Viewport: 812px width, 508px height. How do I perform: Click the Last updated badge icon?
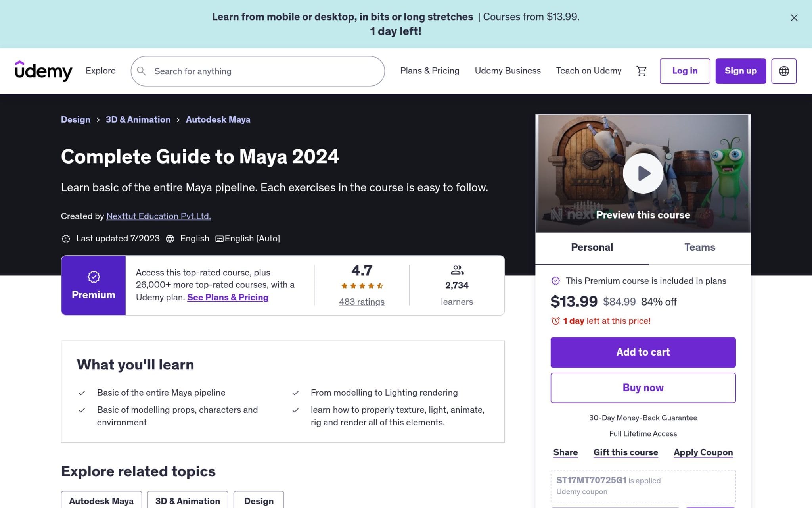(66, 239)
